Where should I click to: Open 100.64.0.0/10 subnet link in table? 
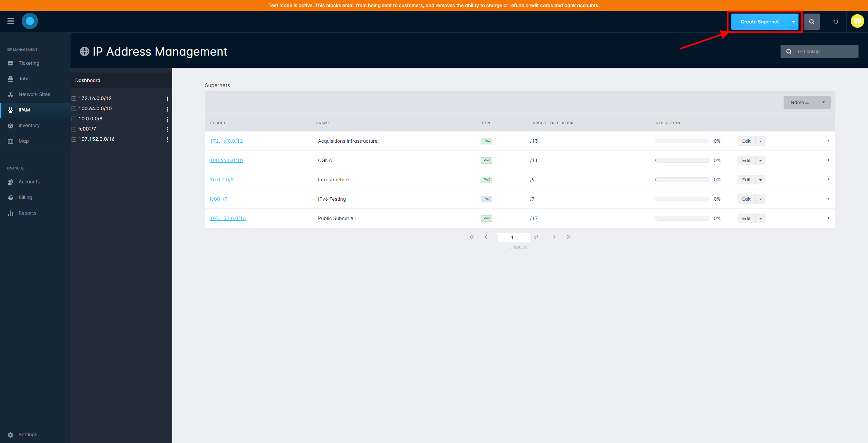coord(226,160)
